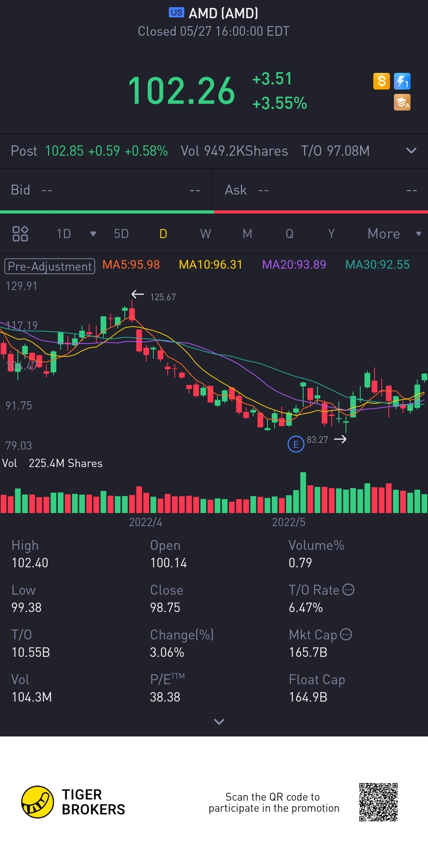Select the monthly M chart tab
428x868 pixels.
pos(247,234)
